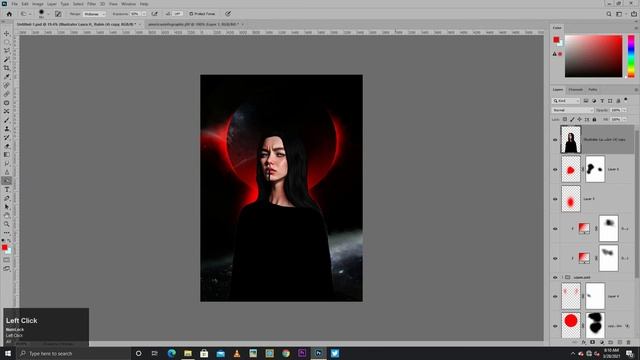Add a layer mask from Layers panel bottom
This screenshot has width=640, height=360.
[593, 342]
